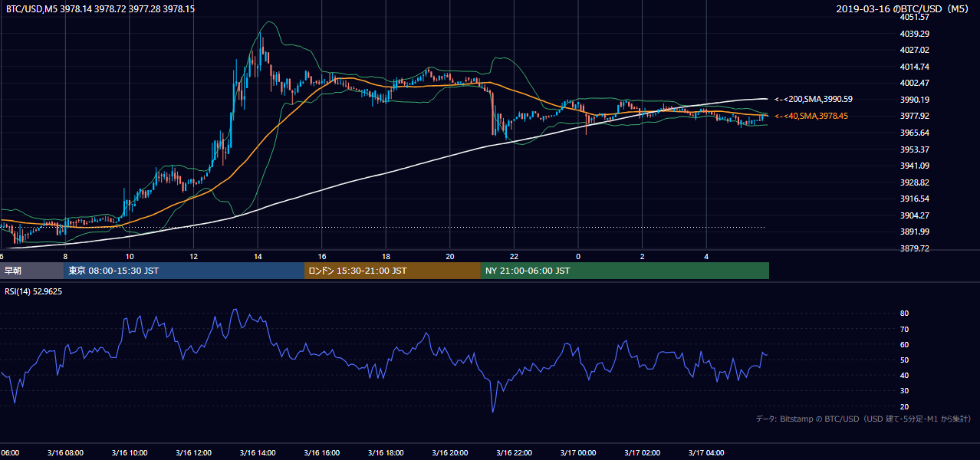Click hour label 0 under the price chart
Image resolution: width=980 pixels, height=460 pixels.
(578, 256)
